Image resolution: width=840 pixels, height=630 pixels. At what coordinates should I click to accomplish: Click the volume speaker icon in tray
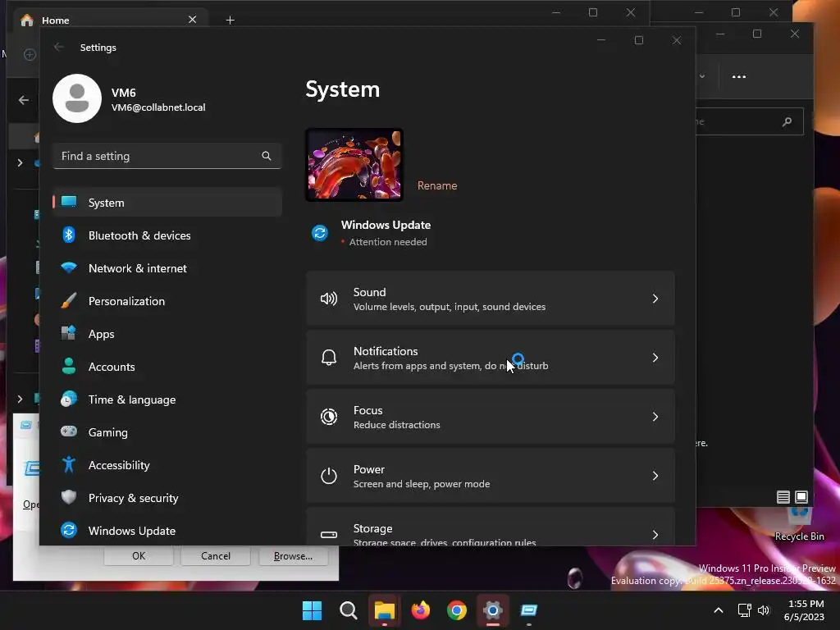764,610
